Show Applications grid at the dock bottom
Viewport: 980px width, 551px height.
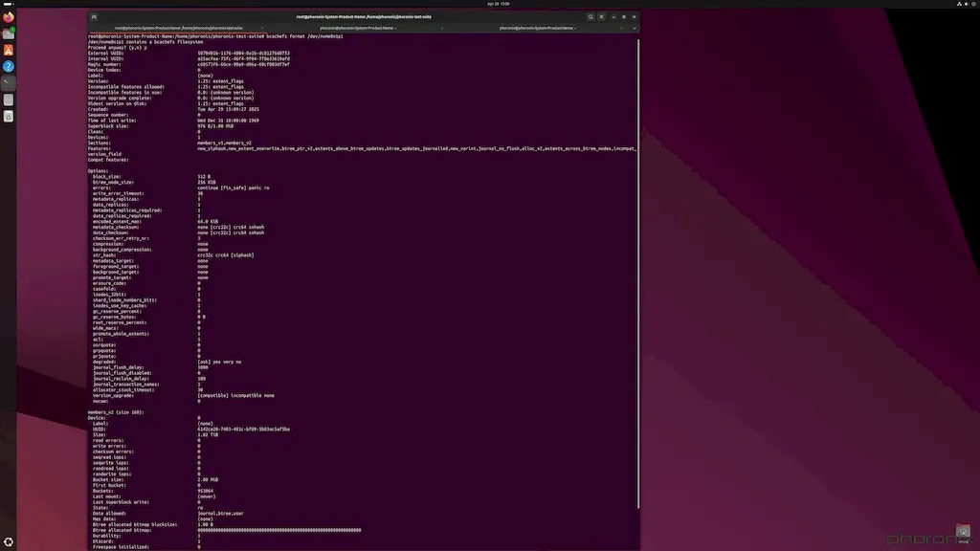(x=8, y=541)
